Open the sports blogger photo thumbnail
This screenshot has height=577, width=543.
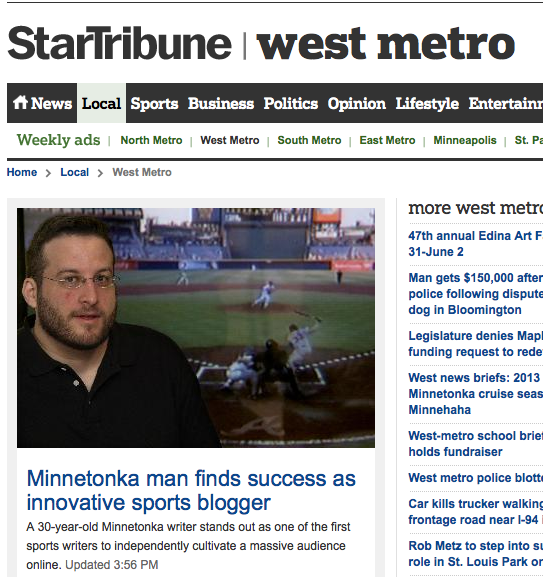(196, 328)
